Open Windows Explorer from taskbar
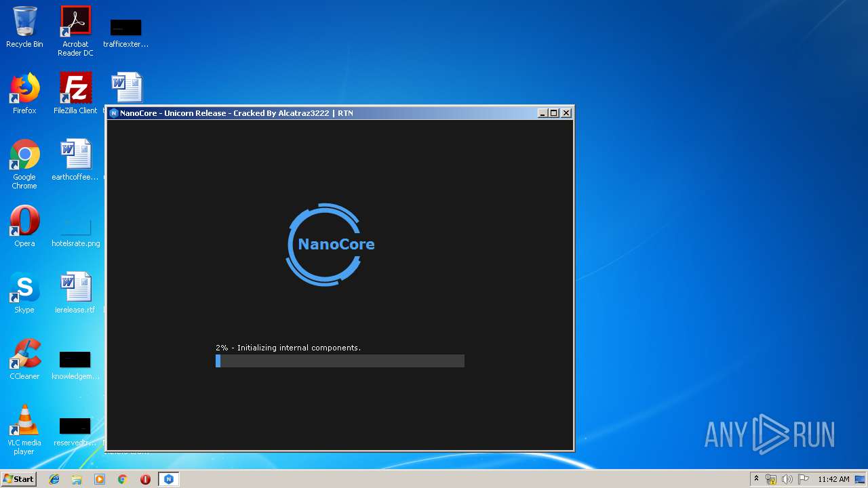The image size is (868, 488). tap(77, 479)
